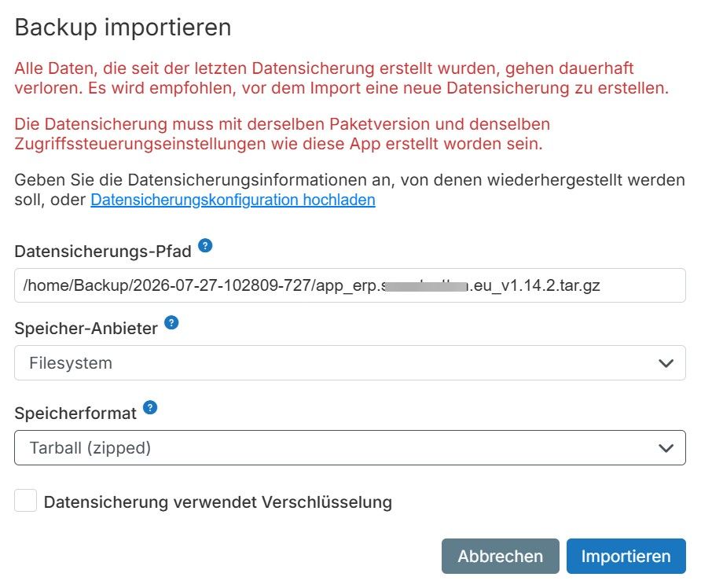Open 'Datensicherungskonfiguration hochladen' link
The height and width of the screenshot is (588, 701).
pyautogui.click(x=233, y=200)
